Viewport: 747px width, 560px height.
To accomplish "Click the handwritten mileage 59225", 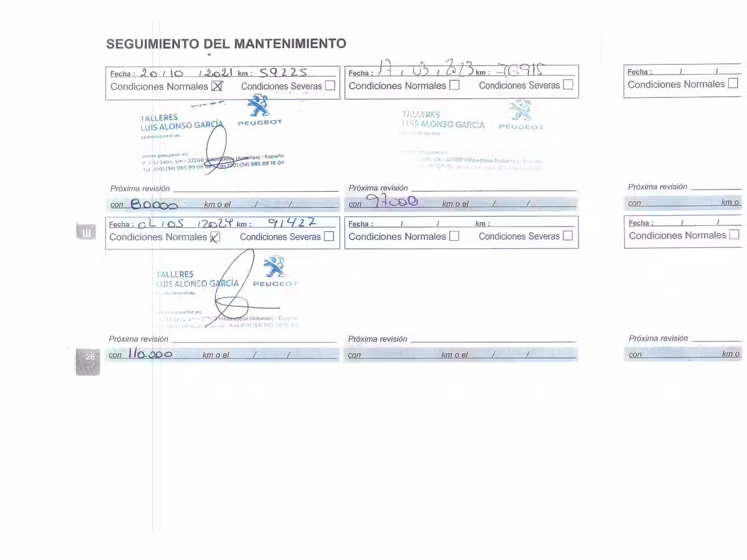I will click(x=283, y=73).
